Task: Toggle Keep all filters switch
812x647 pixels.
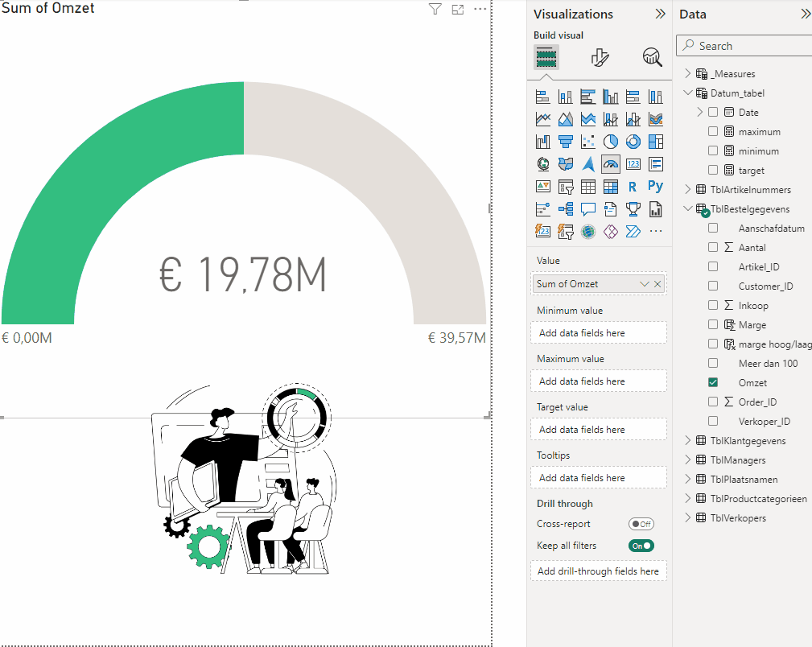Action: coord(641,546)
